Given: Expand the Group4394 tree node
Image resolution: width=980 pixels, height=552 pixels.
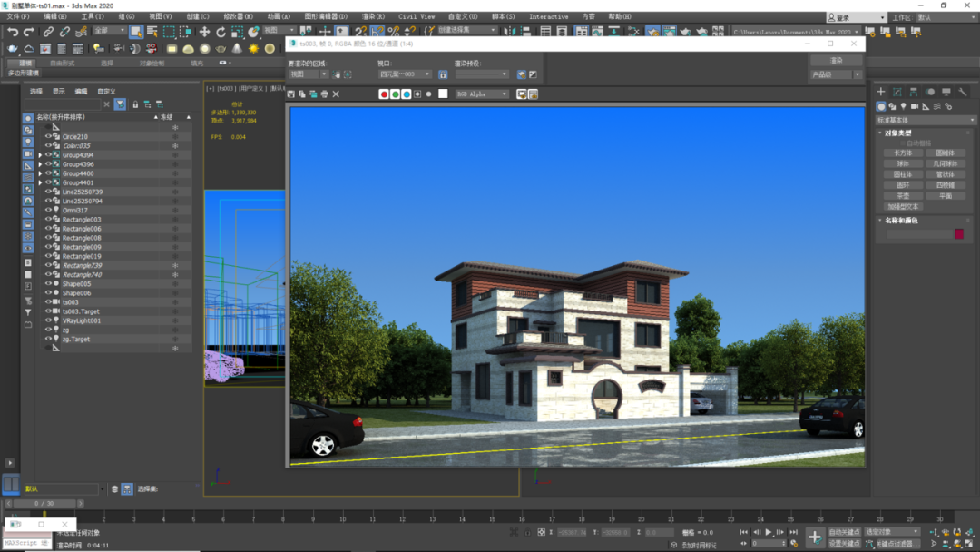Looking at the screenshot, I should click(41, 155).
